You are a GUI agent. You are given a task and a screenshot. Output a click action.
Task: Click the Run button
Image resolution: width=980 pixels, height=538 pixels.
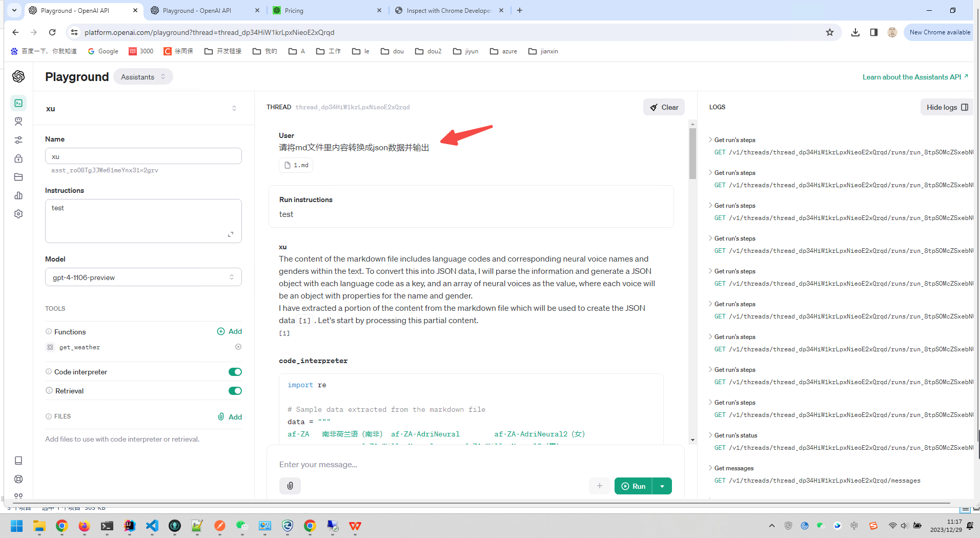pos(634,486)
